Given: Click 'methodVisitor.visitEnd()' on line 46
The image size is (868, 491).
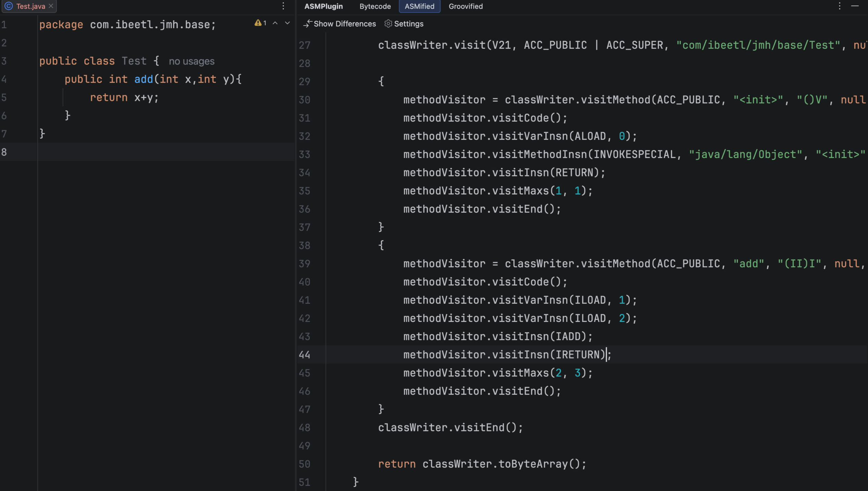Looking at the screenshot, I should tap(479, 391).
